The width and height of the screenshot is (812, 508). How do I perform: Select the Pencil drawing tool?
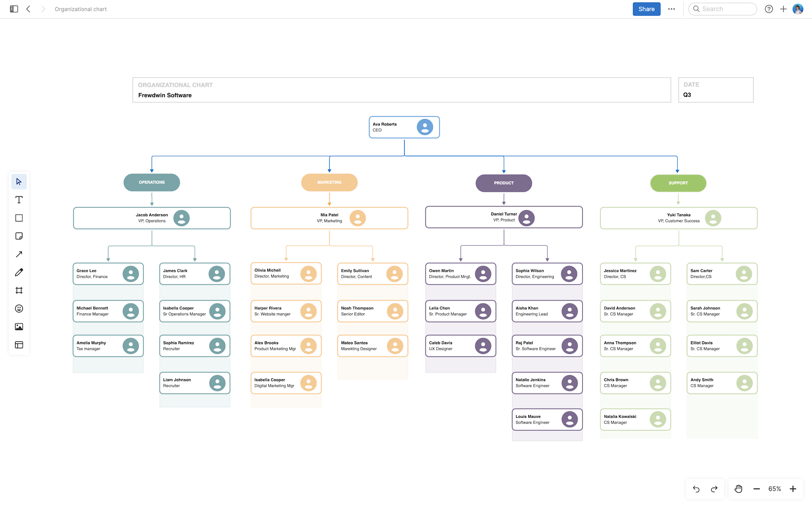tap(19, 272)
